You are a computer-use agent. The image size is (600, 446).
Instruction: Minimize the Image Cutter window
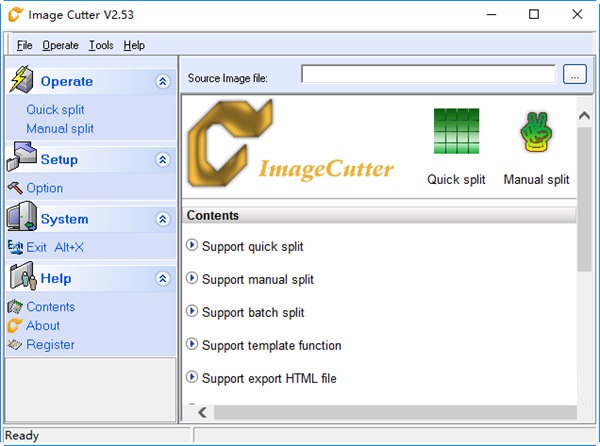491,15
